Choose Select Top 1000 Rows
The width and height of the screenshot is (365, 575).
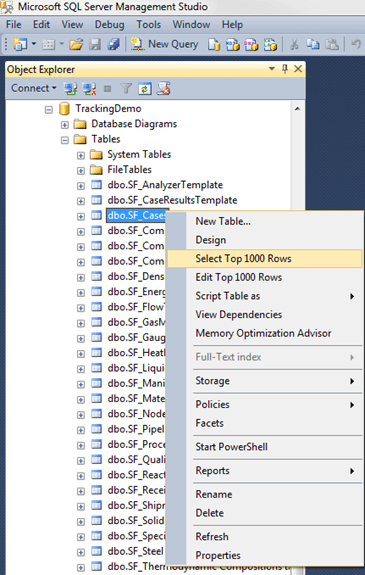coord(265,259)
